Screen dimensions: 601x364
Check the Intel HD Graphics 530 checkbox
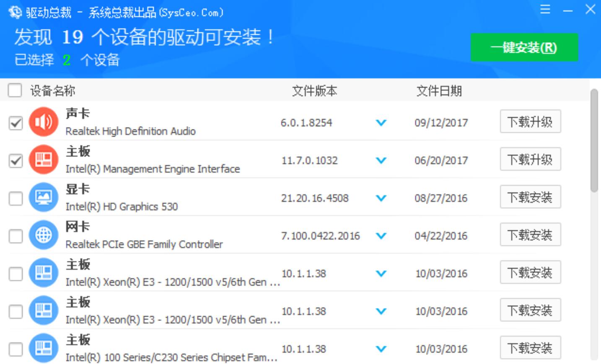16,198
